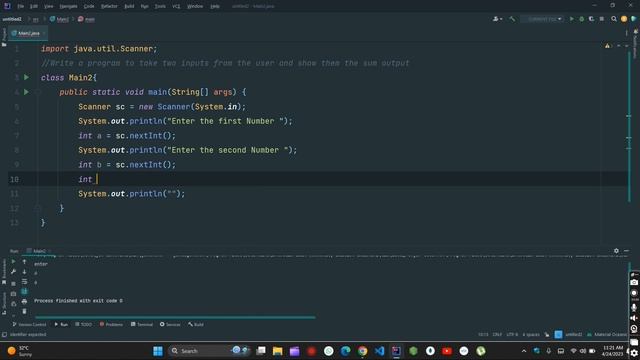Build project with the hammer icon

point(512,19)
